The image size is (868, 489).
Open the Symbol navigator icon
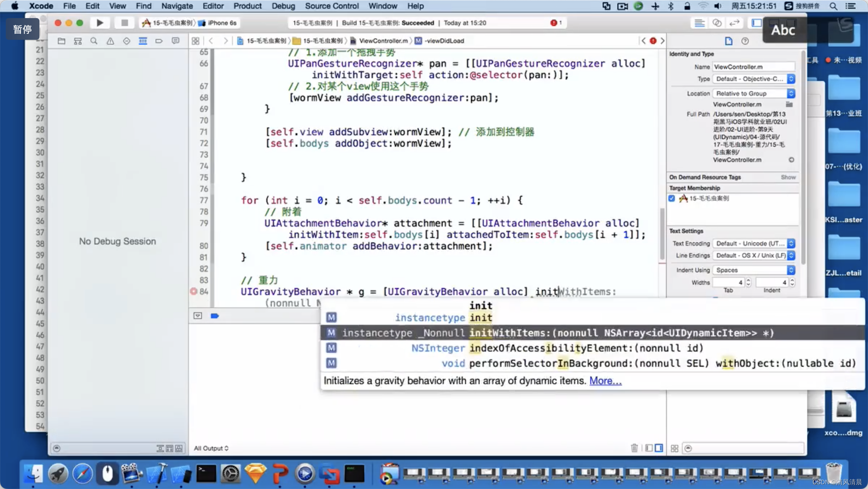pyautogui.click(x=78, y=41)
